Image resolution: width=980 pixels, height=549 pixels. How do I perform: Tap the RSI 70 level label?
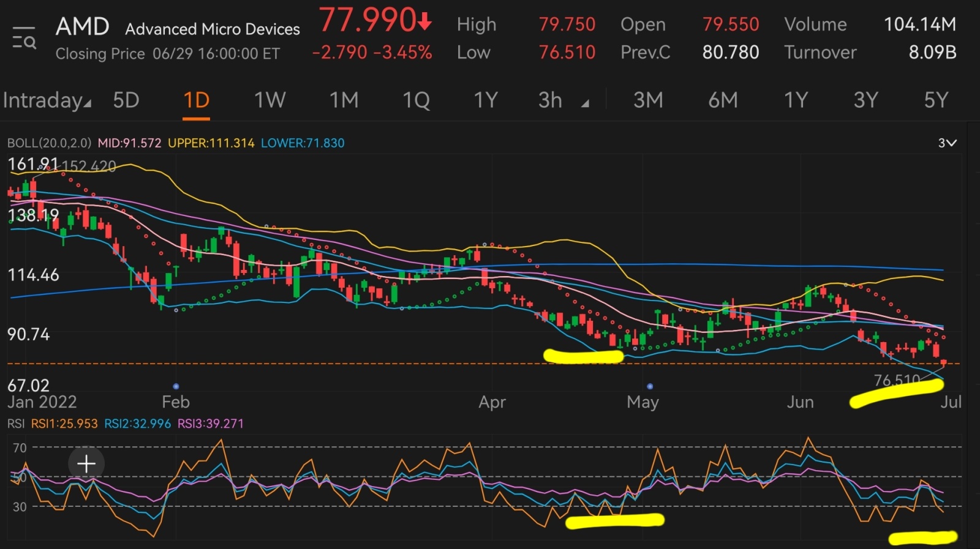[20, 448]
